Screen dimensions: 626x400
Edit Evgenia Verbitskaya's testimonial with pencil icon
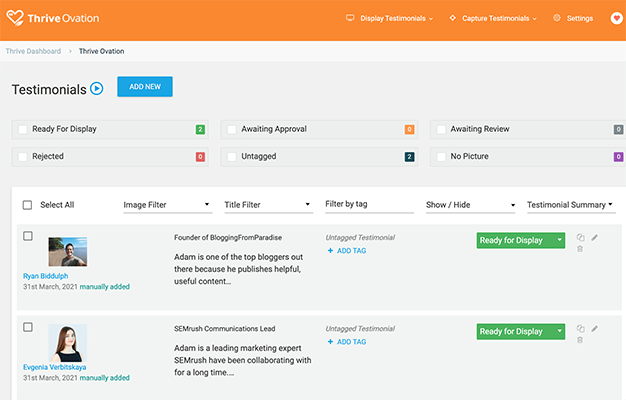[595, 328]
